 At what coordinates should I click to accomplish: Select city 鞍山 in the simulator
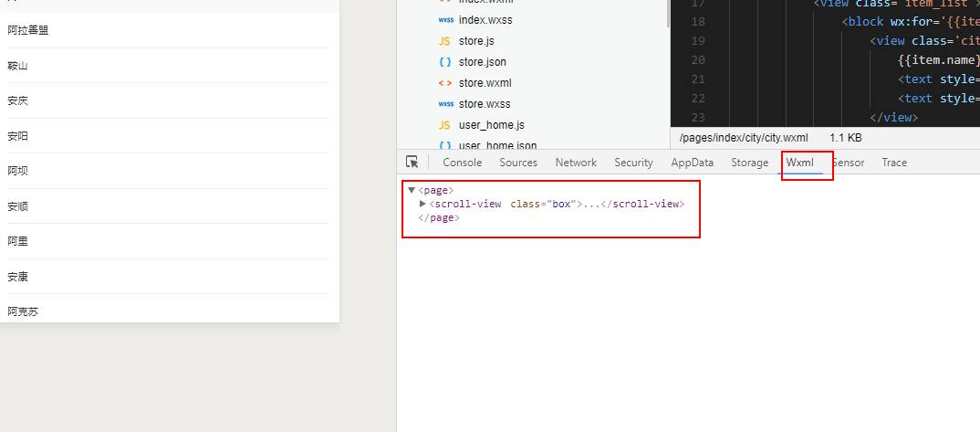pos(17,66)
